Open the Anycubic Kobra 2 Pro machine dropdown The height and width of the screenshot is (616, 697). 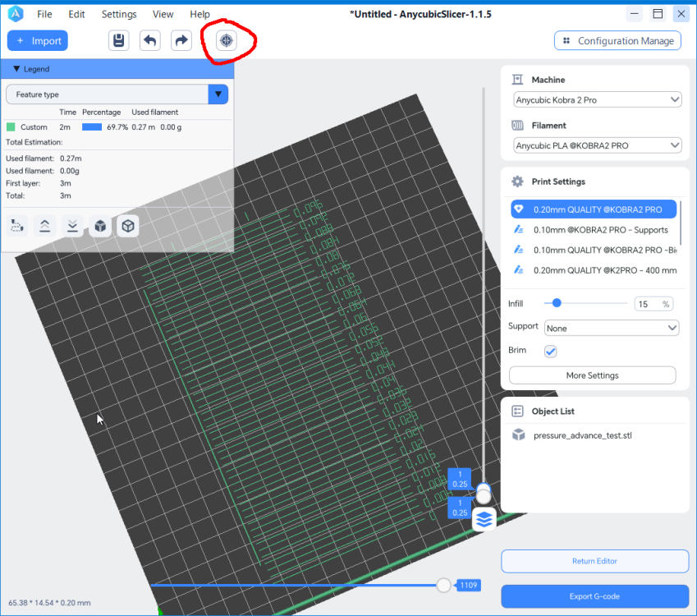597,99
